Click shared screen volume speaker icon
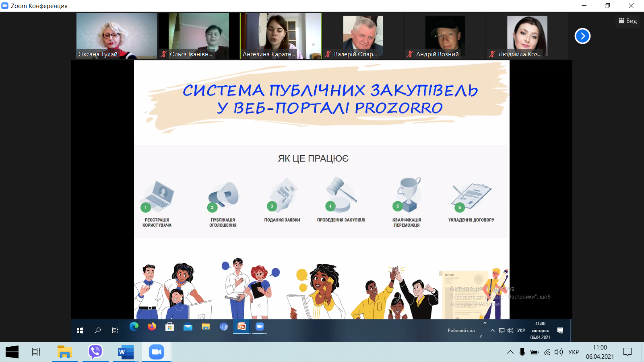644x362 pixels. tap(510, 330)
